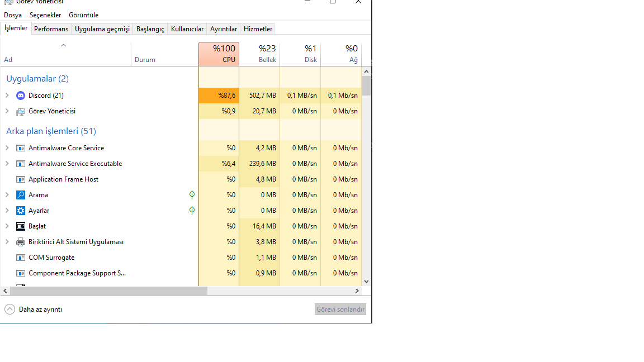Sort by the Ad column header

point(66,54)
